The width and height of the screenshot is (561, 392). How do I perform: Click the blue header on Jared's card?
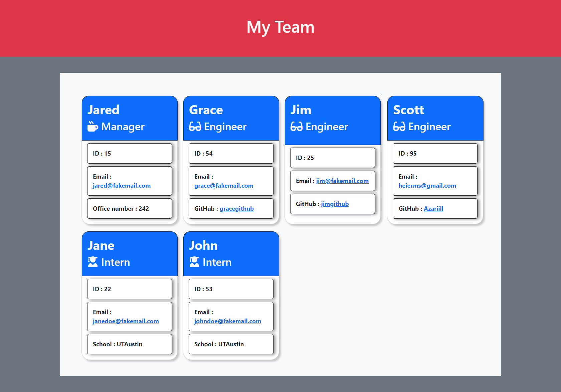click(130, 118)
